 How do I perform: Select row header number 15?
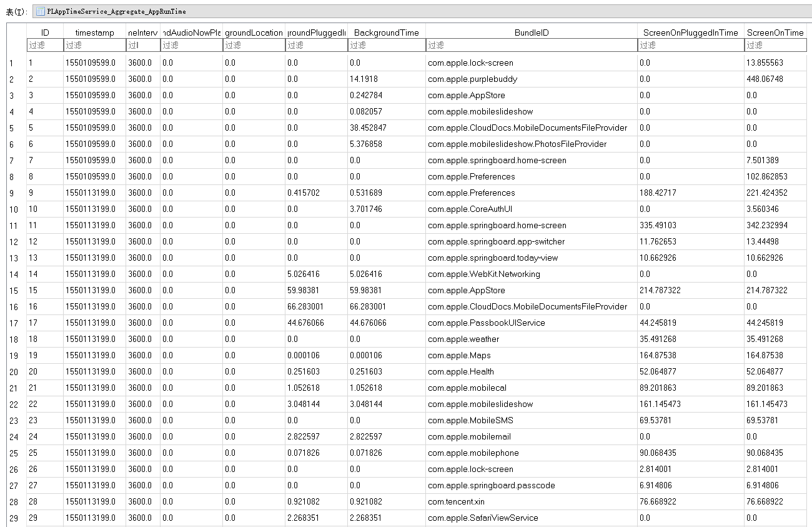tap(14, 291)
